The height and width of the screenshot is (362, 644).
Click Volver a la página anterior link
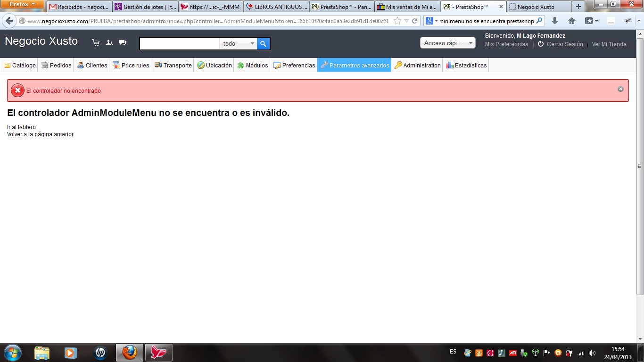pyautogui.click(x=40, y=134)
